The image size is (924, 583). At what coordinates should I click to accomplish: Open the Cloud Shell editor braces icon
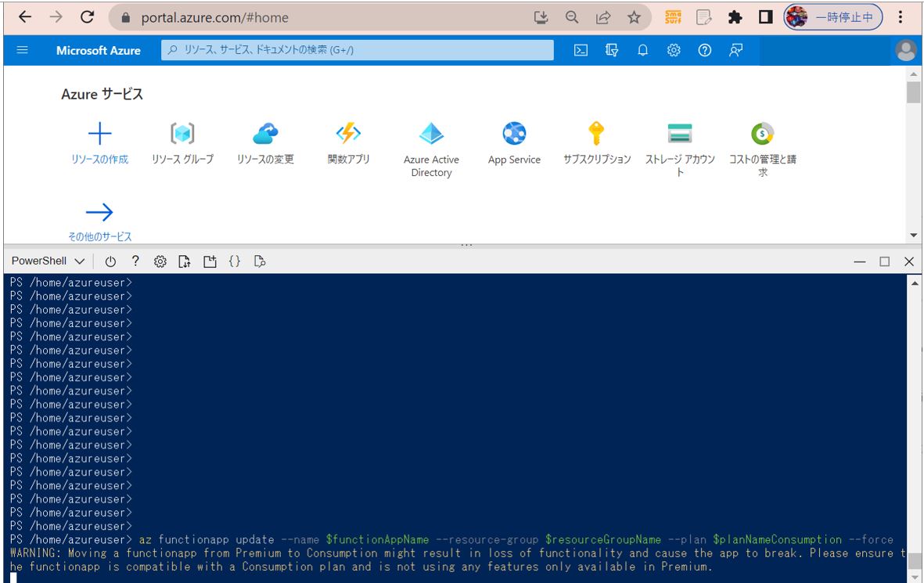(x=234, y=261)
